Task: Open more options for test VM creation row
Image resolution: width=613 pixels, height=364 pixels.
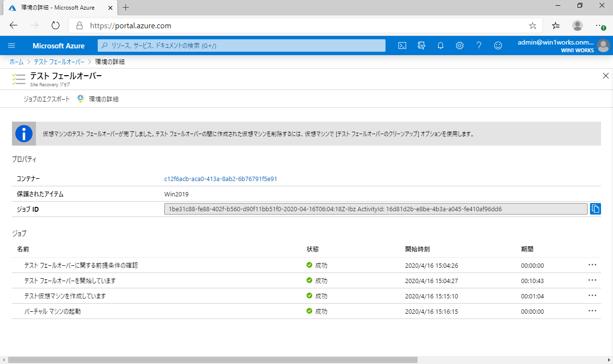Action: tap(592, 296)
